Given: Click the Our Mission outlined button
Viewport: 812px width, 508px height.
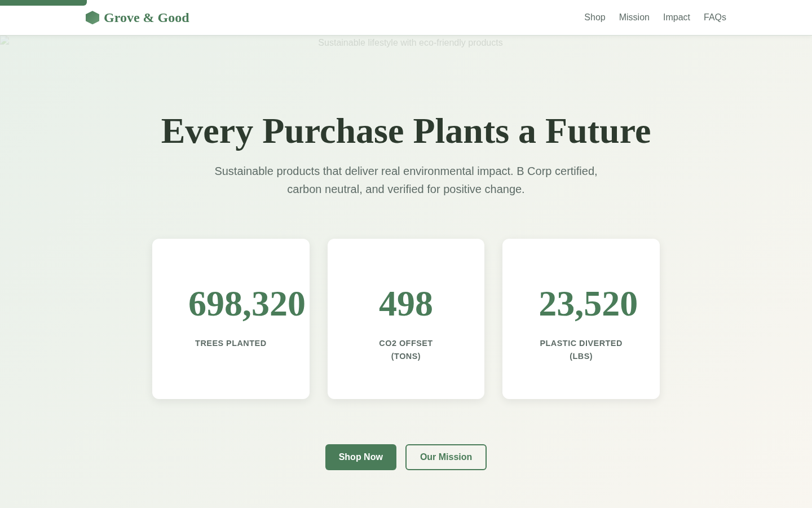Looking at the screenshot, I should (x=445, y=457).
